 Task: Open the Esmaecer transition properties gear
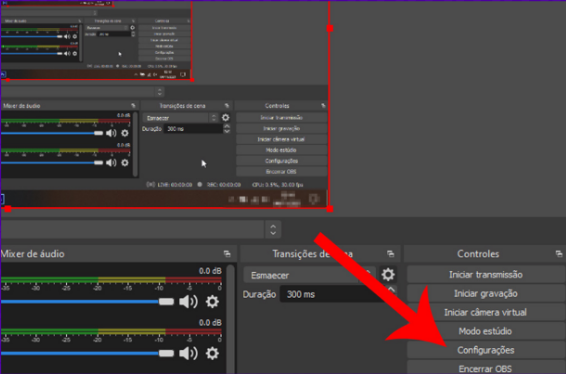point(388,275)
